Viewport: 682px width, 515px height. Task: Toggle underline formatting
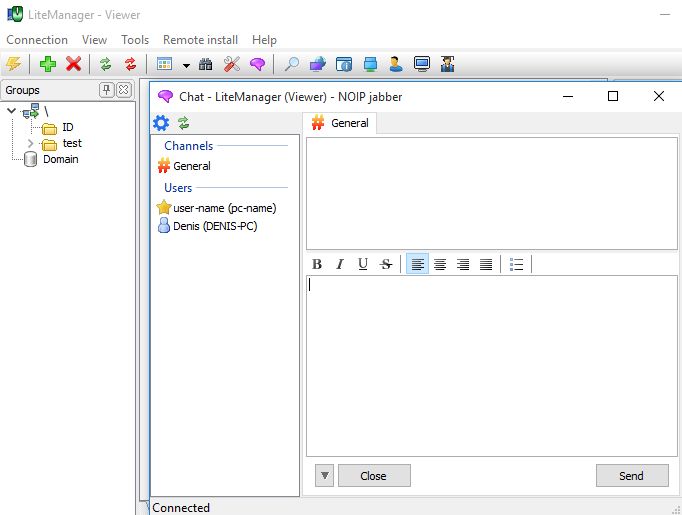pyautogui.click(x=363, y=264)
